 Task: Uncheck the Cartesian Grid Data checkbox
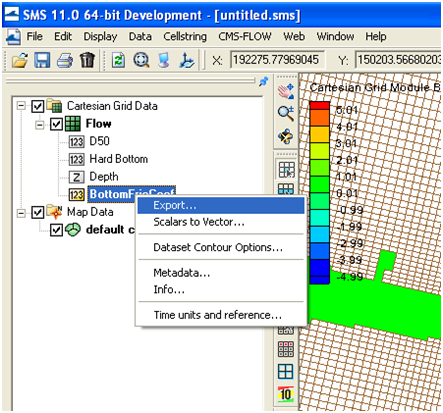point(38,107)
